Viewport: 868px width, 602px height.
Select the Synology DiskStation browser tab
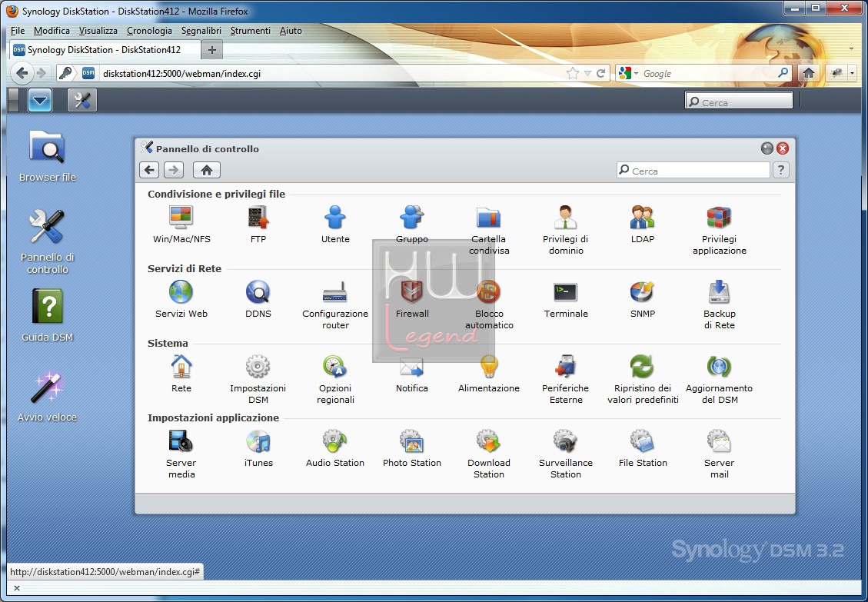(x=105, y=50)
